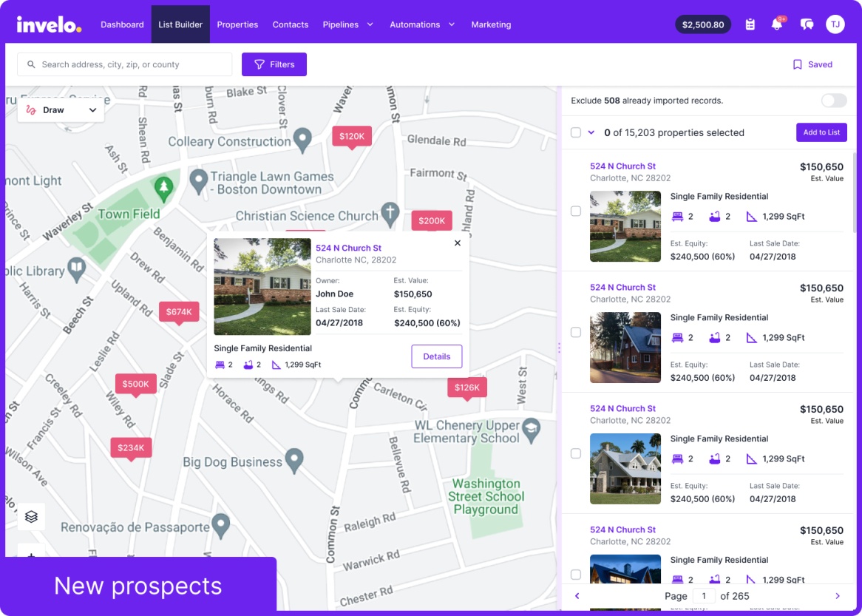Image resolution: width=862 pixels, height=616 pixels.
Task: Enable excluding 508 already imported records
Action: pyautogui.click(x=833, y=101)
